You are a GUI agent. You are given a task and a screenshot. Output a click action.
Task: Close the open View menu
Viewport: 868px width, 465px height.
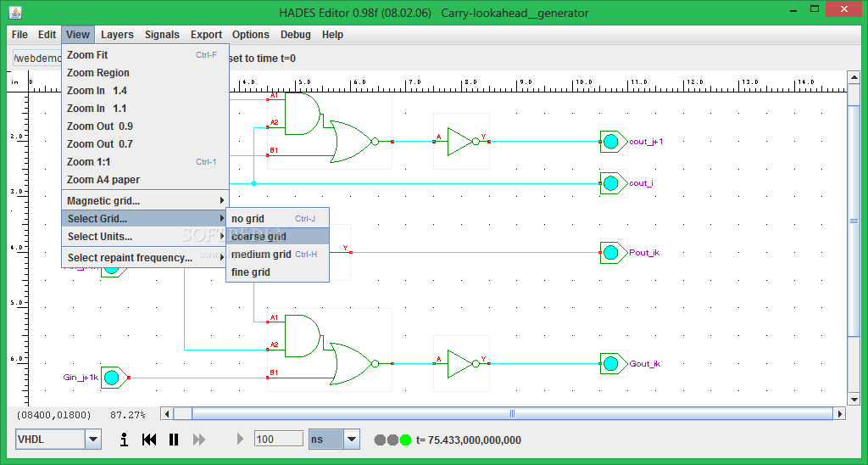[x=77, y=34]
